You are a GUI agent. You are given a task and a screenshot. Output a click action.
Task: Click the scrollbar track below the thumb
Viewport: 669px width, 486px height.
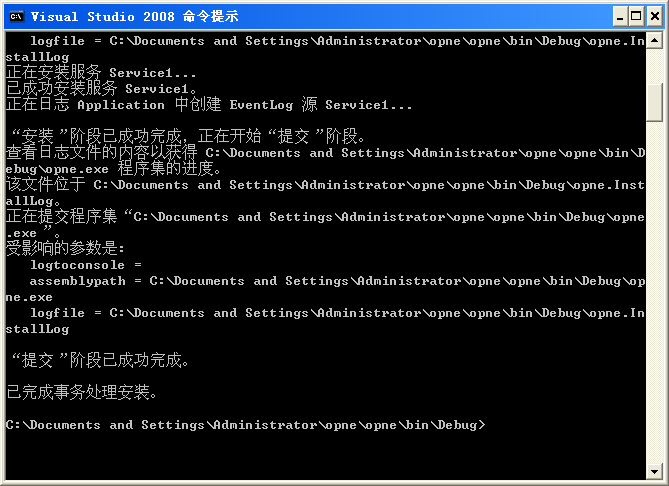(x=655, y=300)
